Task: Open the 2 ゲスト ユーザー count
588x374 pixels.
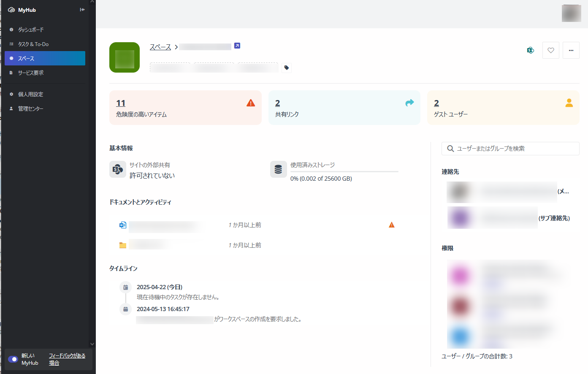Action: click(x=436, y=103)
